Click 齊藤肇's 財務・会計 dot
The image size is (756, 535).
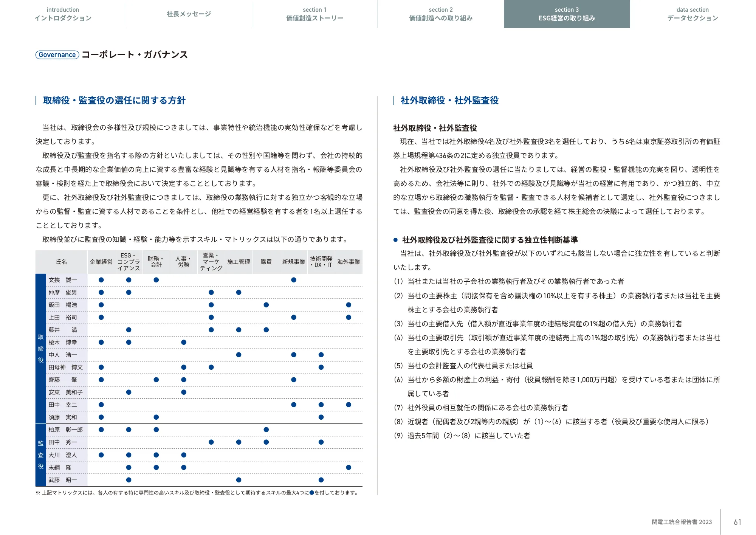156,380
